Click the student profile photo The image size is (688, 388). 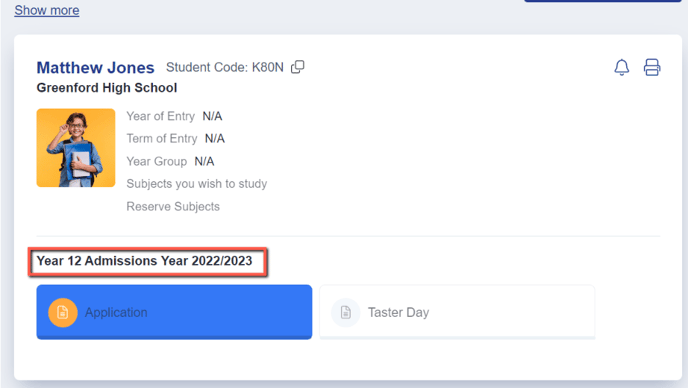[76, 148]
